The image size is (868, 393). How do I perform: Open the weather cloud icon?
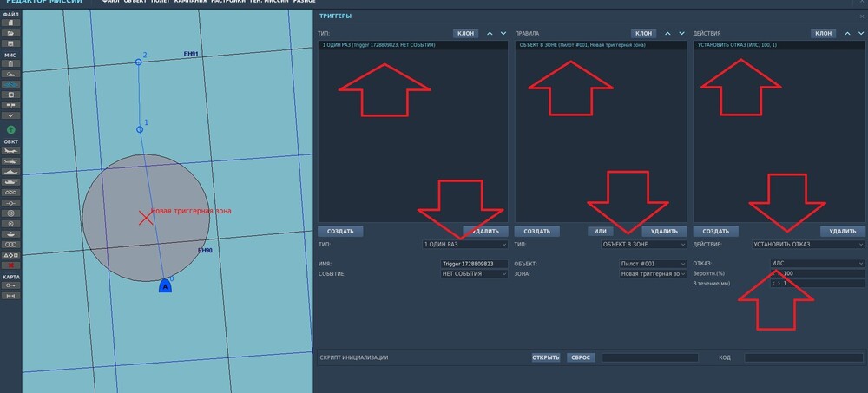click(11, 74)
